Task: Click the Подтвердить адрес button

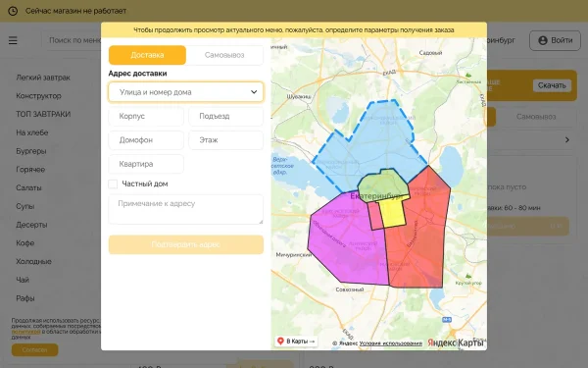Action: click(x=186, y=244)
